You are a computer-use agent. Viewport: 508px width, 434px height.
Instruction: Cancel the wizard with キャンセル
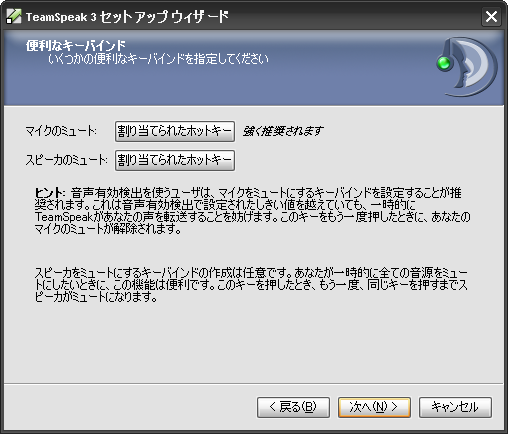pyautogui.click(x=455, y=407)
